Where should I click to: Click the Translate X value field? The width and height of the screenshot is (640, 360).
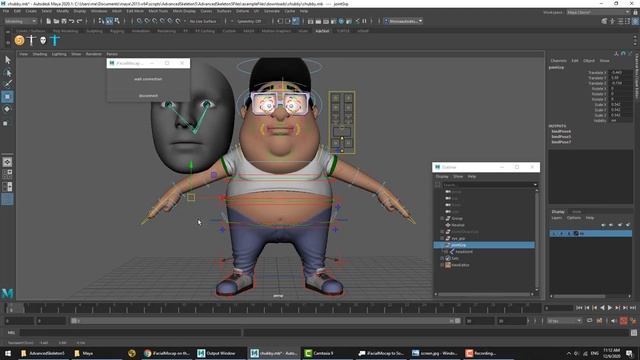(620, 72)
